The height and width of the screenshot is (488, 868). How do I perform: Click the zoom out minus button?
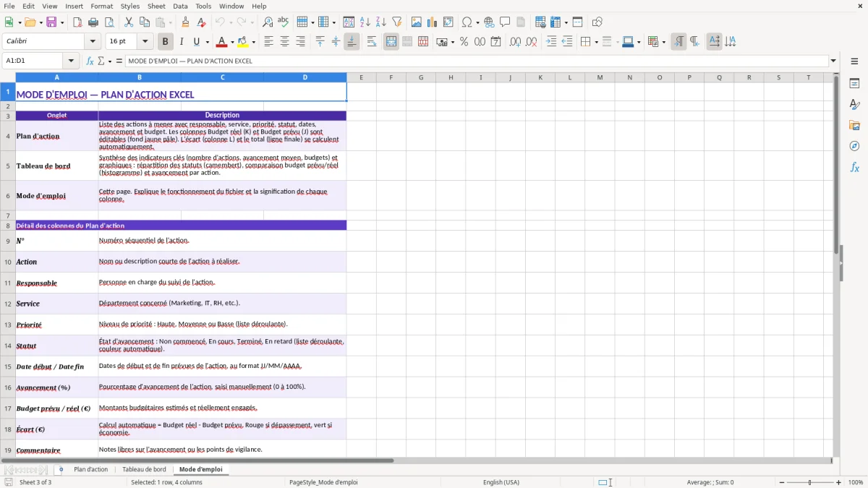pos(782,482)
